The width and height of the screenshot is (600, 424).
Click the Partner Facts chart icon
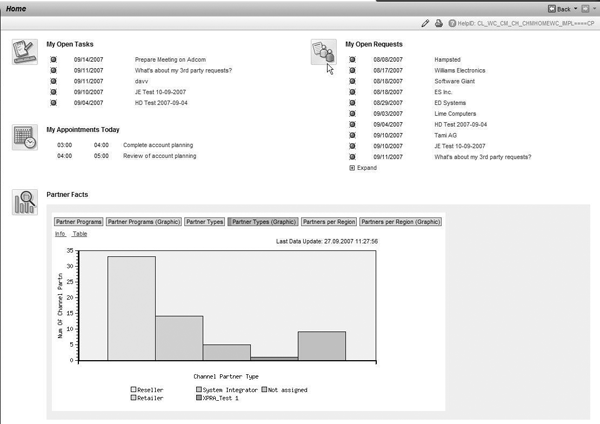click(x=24, y=202)
